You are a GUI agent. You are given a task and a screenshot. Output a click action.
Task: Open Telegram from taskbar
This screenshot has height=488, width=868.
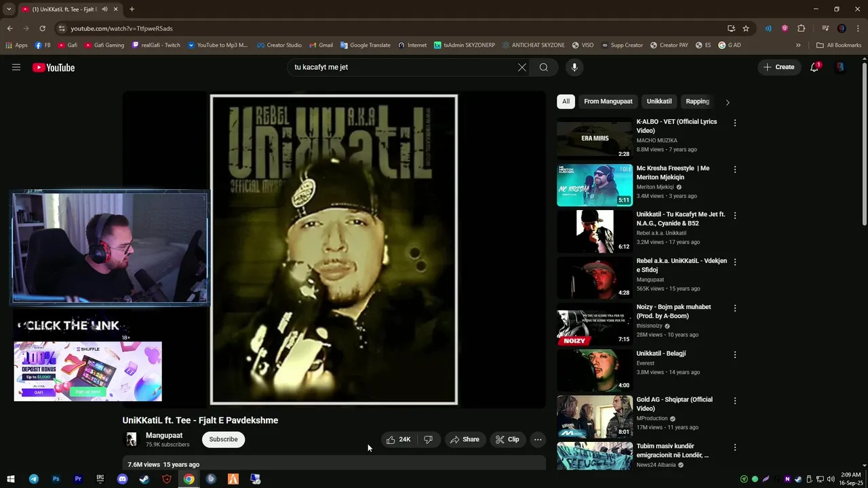[x=34, y=479]
